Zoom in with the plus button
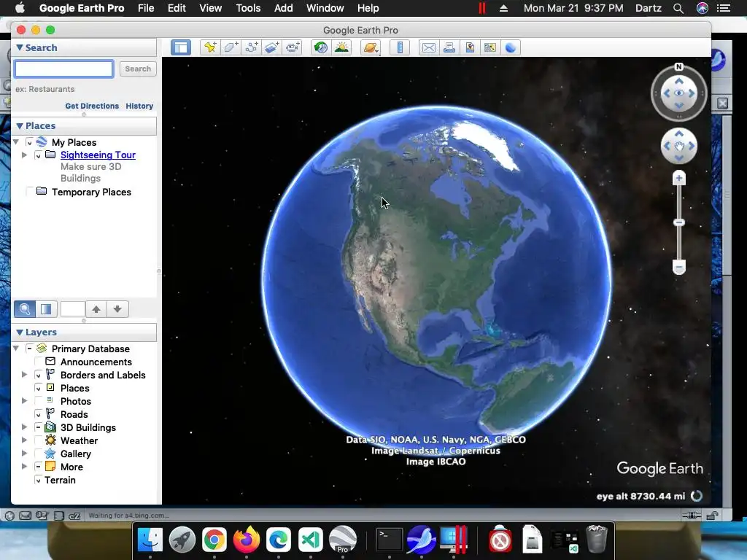The width and height of the screenshot is (747, 560). [679, 179]
